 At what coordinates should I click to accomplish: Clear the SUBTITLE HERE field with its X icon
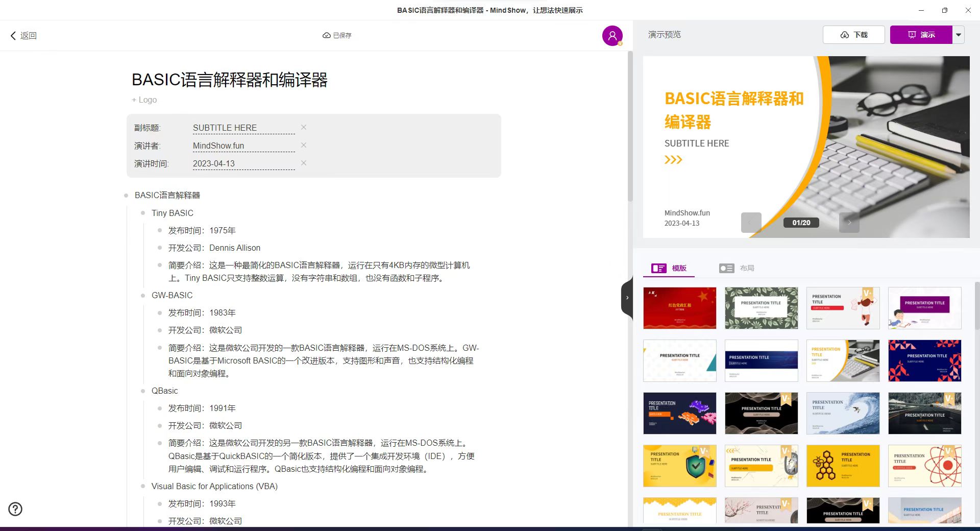[x=303, y=127]
